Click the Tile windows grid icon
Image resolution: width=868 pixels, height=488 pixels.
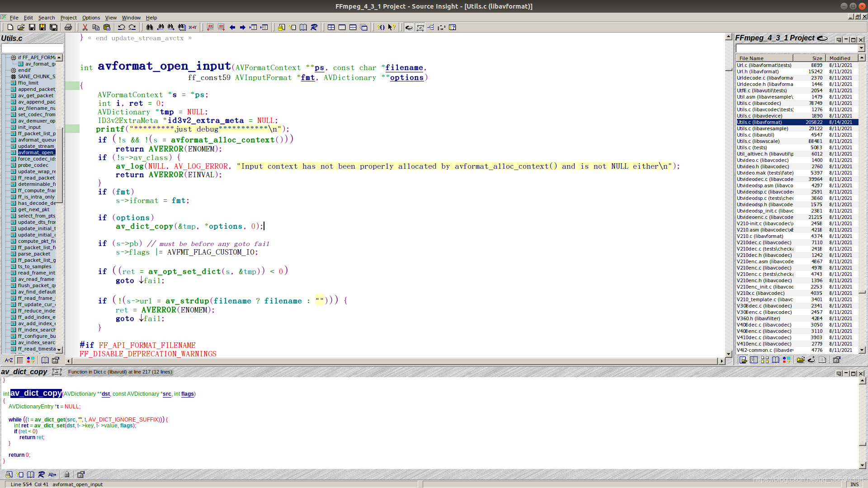click(x=331, y=27)
